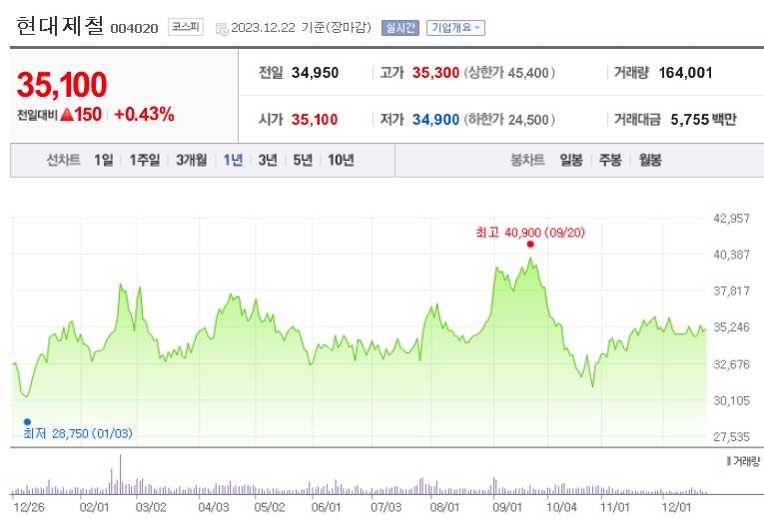Click the lower limit 하한가 24,500 text
The height and width of the screenshot is (532, 764).
click(509, 120)
